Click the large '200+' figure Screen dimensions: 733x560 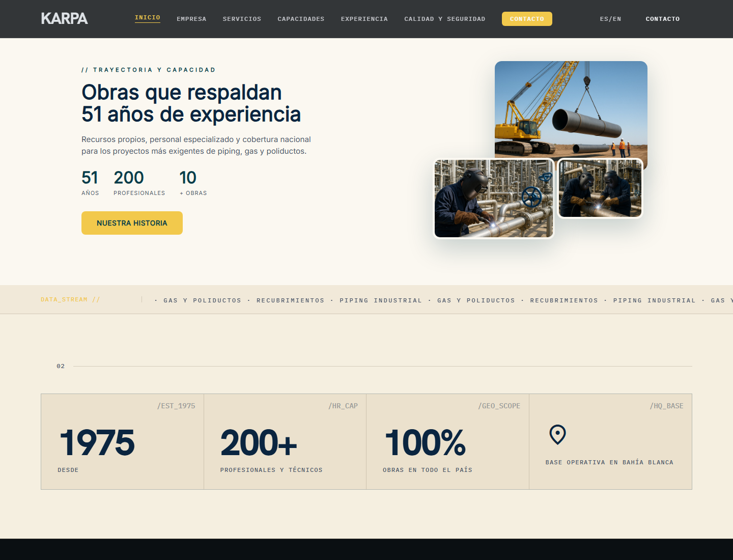pos(259,442)
